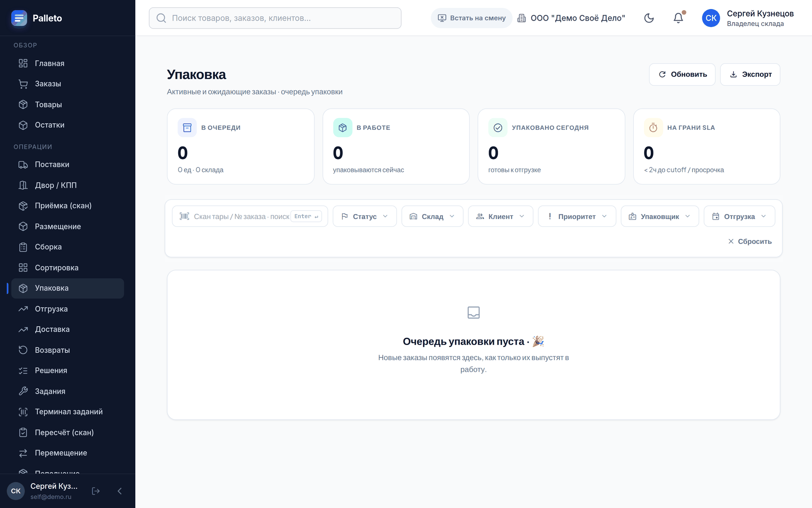The width and height of the screenshot is (812, 508).
Task: Open Сборка operations
Action: (x=68, y=247)
